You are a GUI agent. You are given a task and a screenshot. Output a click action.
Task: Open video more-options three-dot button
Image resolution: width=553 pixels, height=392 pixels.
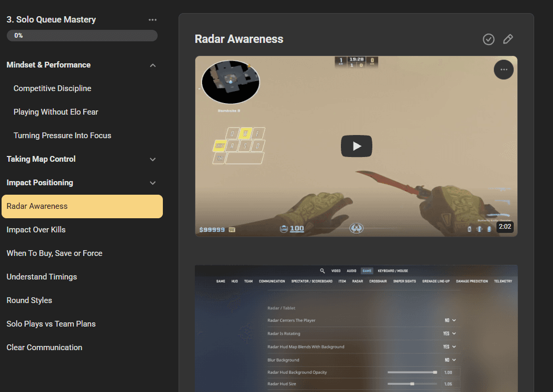(x=504, y=70)
